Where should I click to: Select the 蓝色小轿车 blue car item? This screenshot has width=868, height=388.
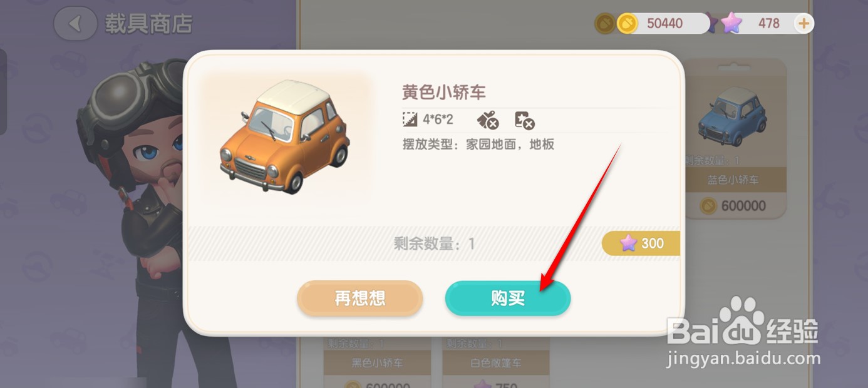coord(733,139)
